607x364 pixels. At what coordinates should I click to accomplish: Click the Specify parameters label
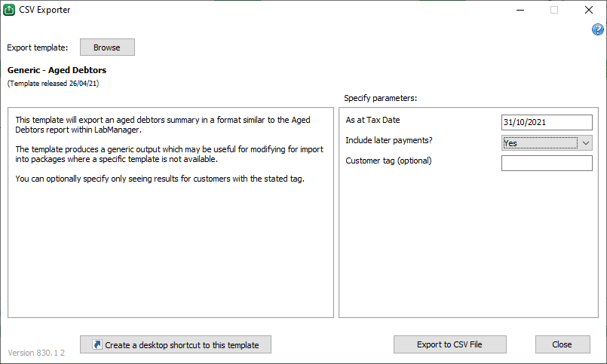coord(380,98)
